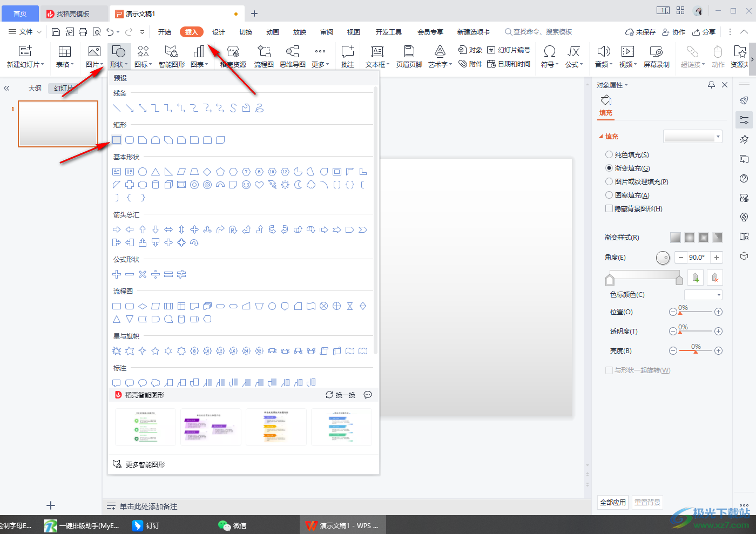Choose the five-point star shape

(156, 351)
